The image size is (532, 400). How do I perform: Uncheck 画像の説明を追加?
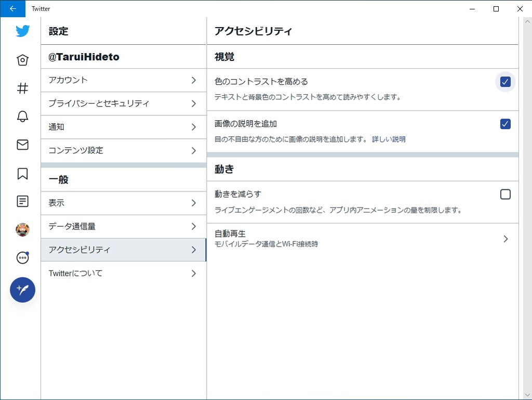(x=504, y=124)
